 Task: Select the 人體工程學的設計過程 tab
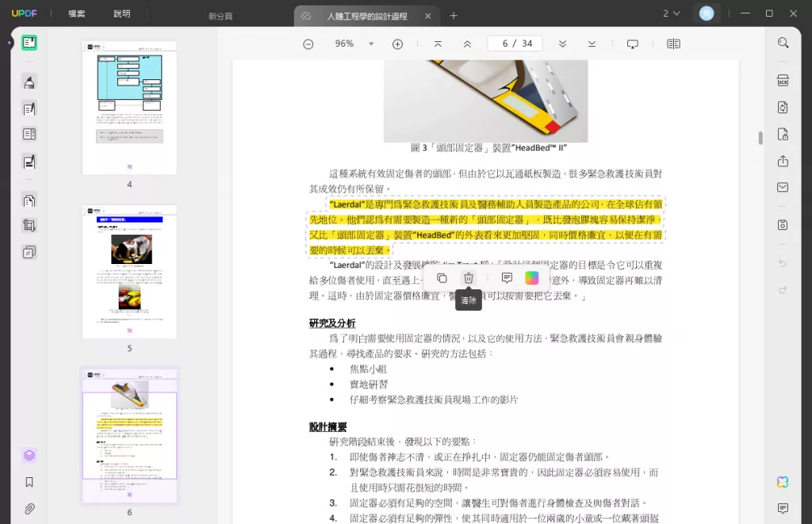(367, 16)
